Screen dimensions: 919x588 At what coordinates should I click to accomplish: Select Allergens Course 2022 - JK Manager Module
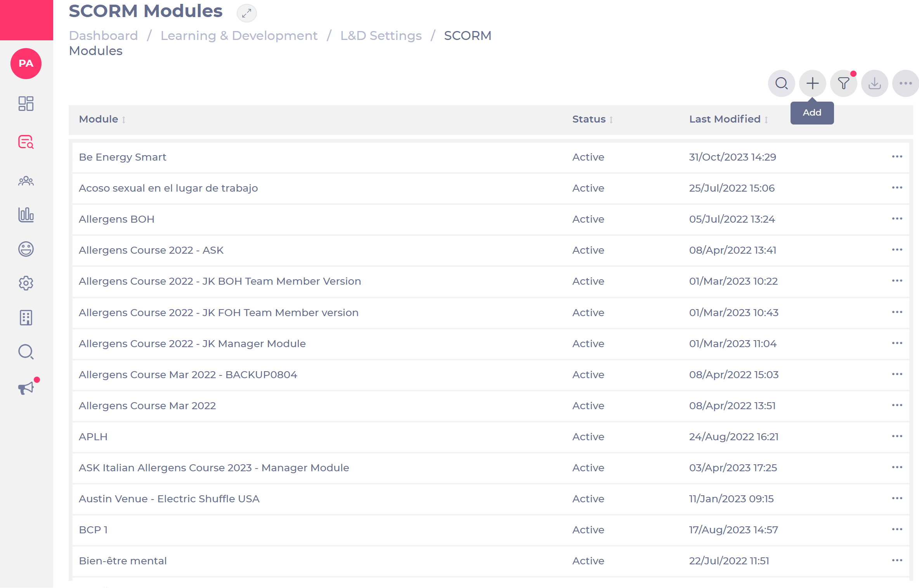coord(192,344)
